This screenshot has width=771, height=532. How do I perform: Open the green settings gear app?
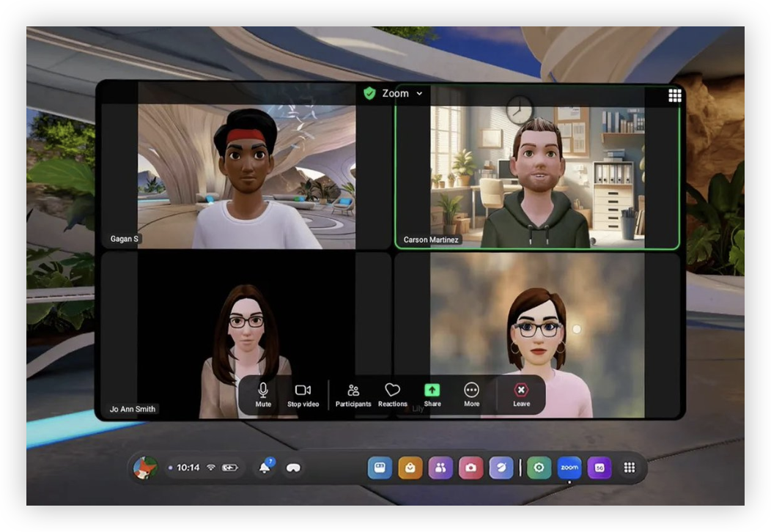pos(539,468)
